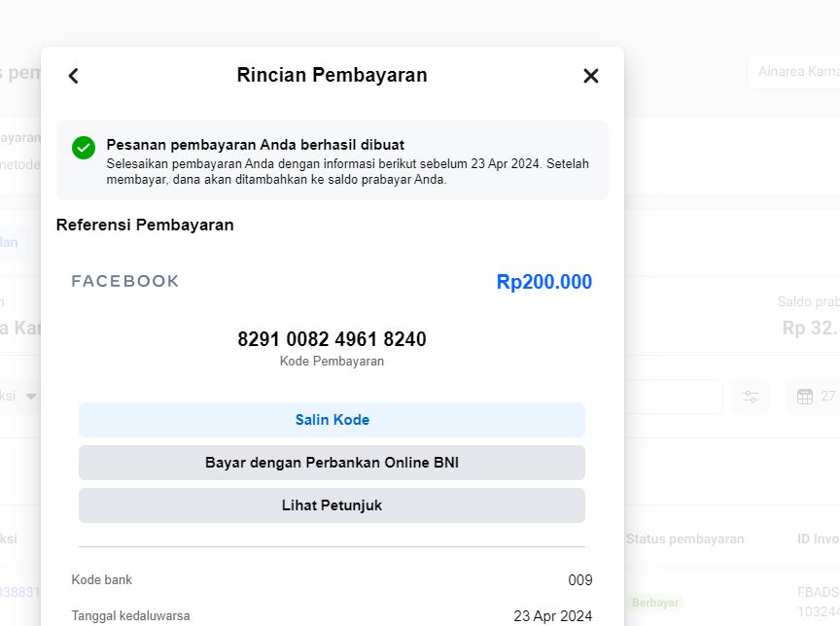Viewport: 840px width, 626px height.
Task: Click the green Berbayar status badge
Action: point(656,603)
